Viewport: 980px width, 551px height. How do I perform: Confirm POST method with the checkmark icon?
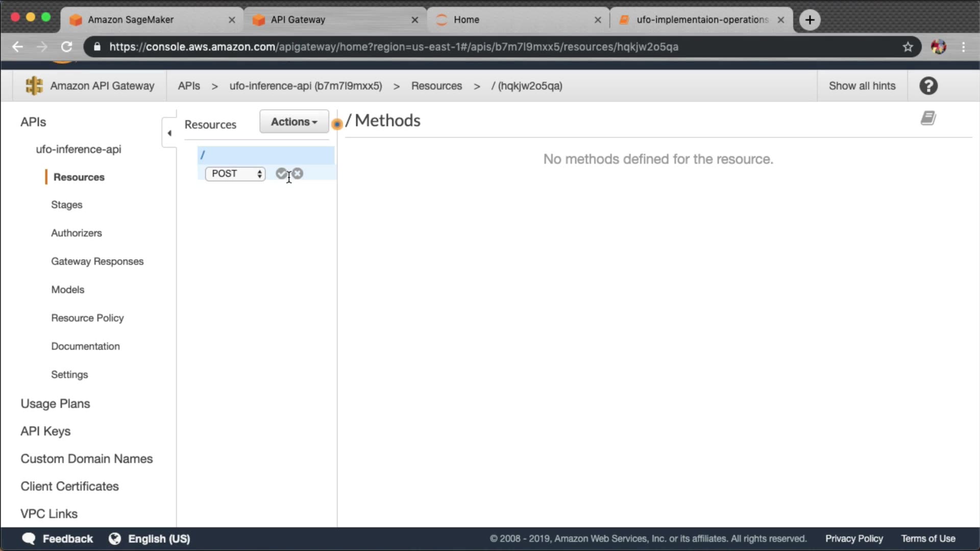[x=281, y=173]
